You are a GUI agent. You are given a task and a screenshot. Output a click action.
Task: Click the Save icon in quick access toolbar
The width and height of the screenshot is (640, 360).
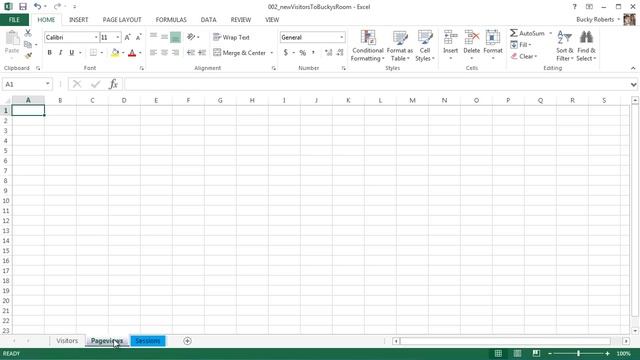click(23, 7)
